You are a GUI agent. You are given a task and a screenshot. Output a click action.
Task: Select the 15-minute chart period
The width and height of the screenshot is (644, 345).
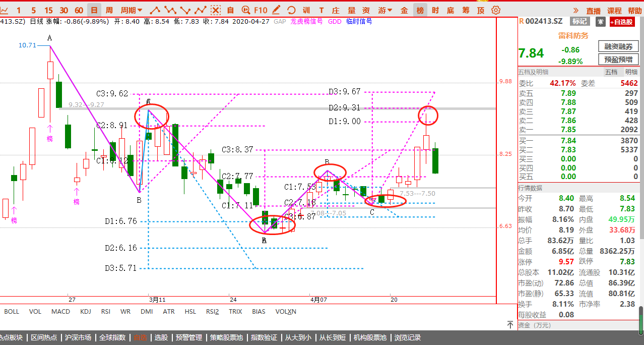tap(48, 10)
